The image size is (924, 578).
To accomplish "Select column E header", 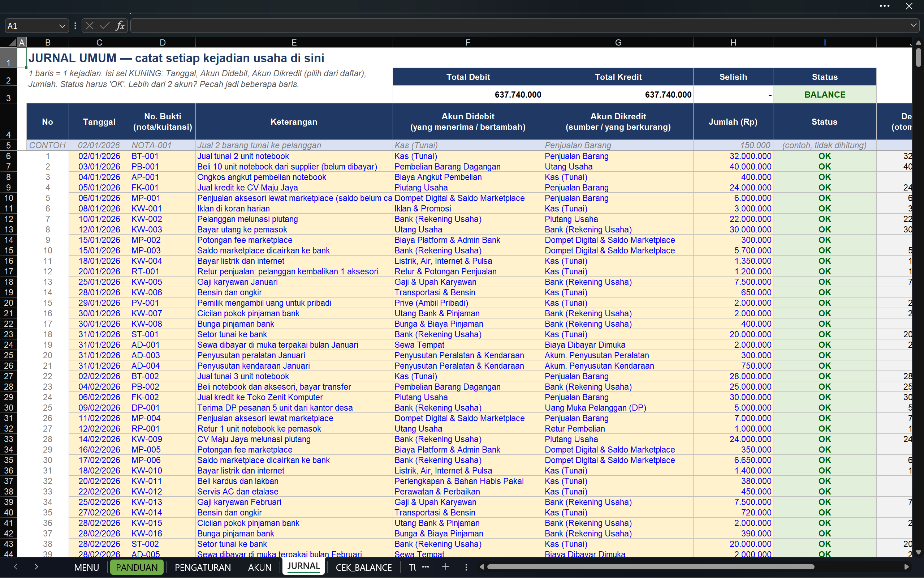I will 294,42.
